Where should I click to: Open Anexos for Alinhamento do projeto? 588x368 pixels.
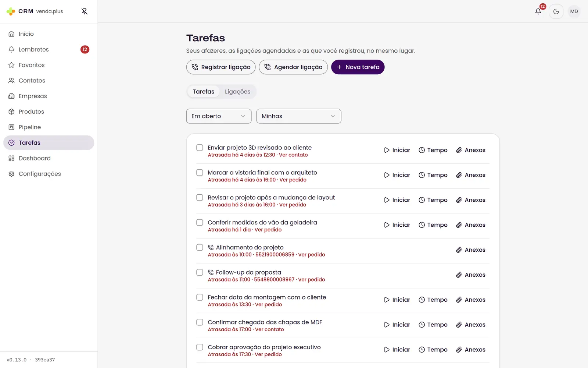(x=471, y=250)
